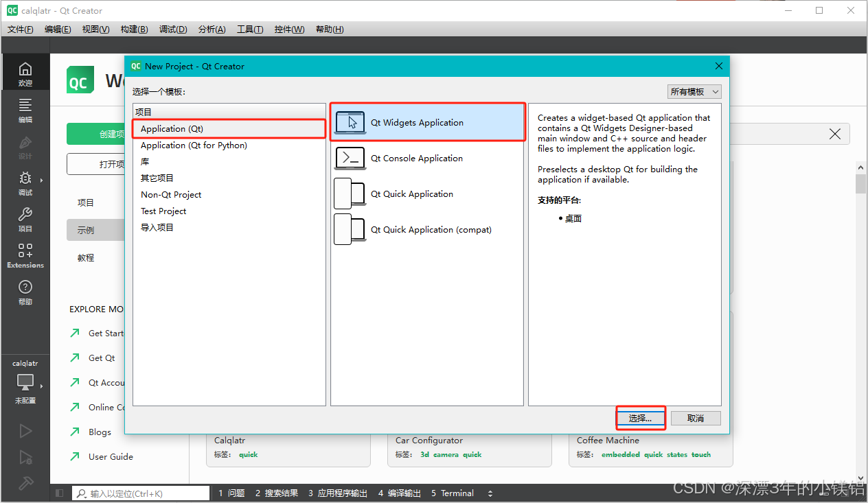
Task: Click the calqlatr kit selector monitor icon
Action: coord(25,382)
